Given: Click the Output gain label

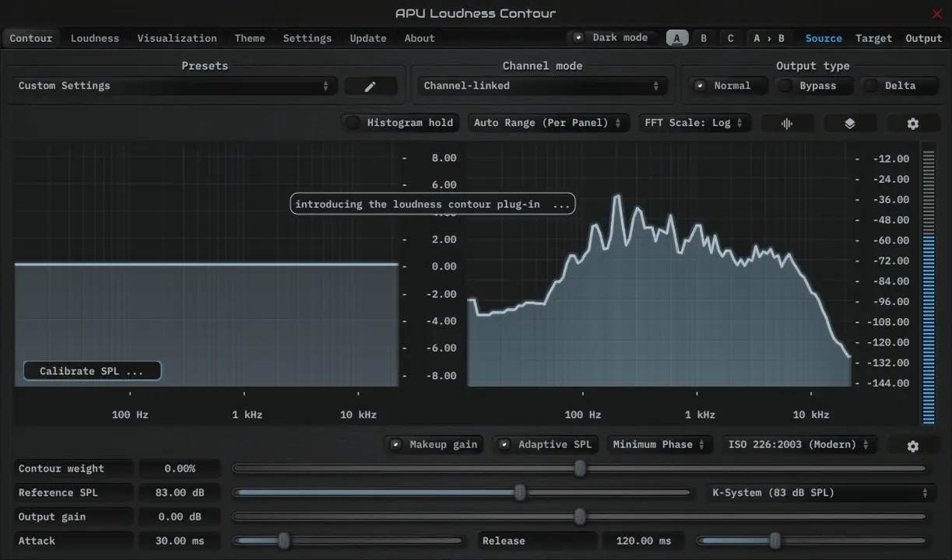Looking at the screenshot, I should (x=74, y=517).
